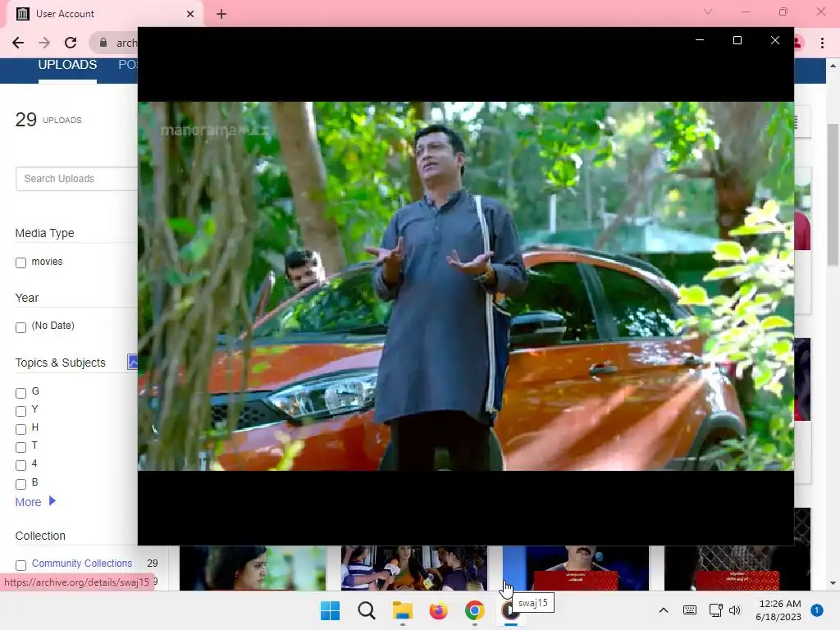Open Windows taskbar search
This screenshot has height=630, width=840.
[367, 610]
